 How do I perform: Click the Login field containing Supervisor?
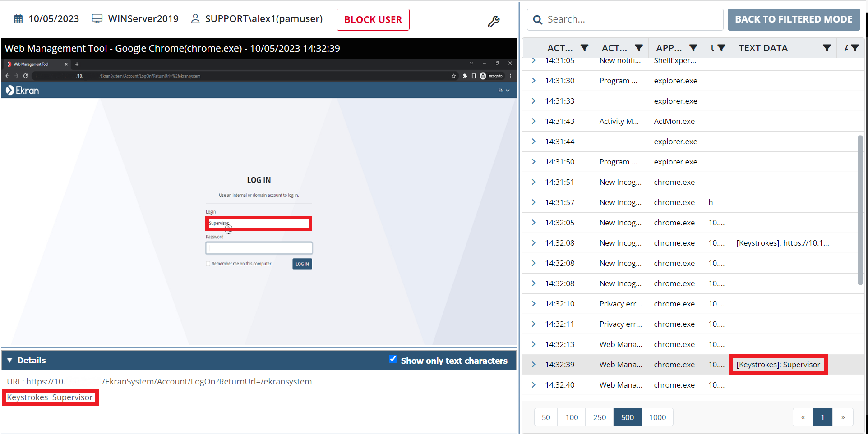[x=259, y=224]
